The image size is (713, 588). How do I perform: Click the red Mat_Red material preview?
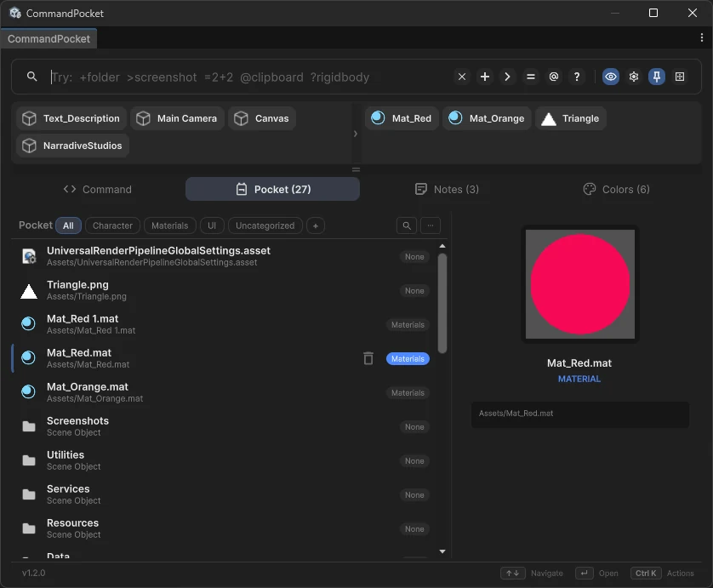(579, 284)
